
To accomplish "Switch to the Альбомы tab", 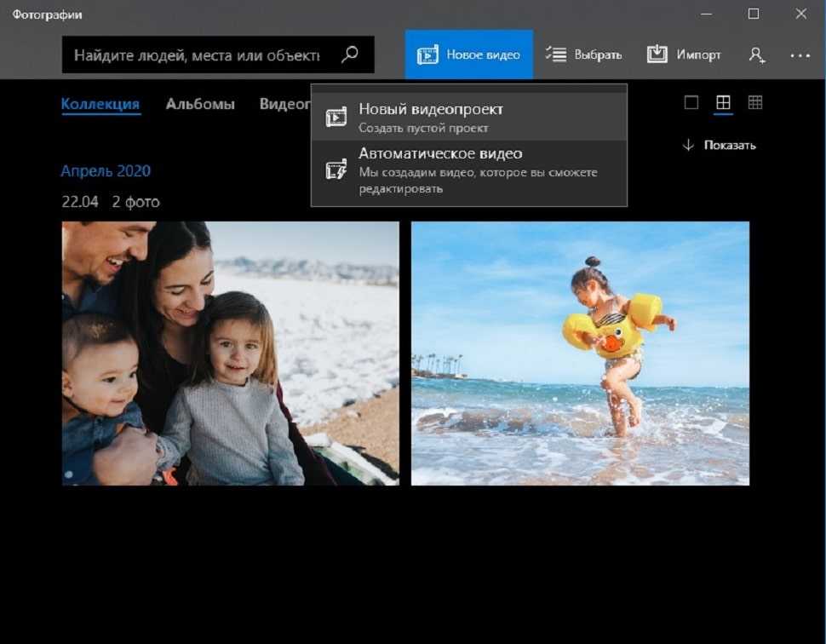I will pos(200,104).
